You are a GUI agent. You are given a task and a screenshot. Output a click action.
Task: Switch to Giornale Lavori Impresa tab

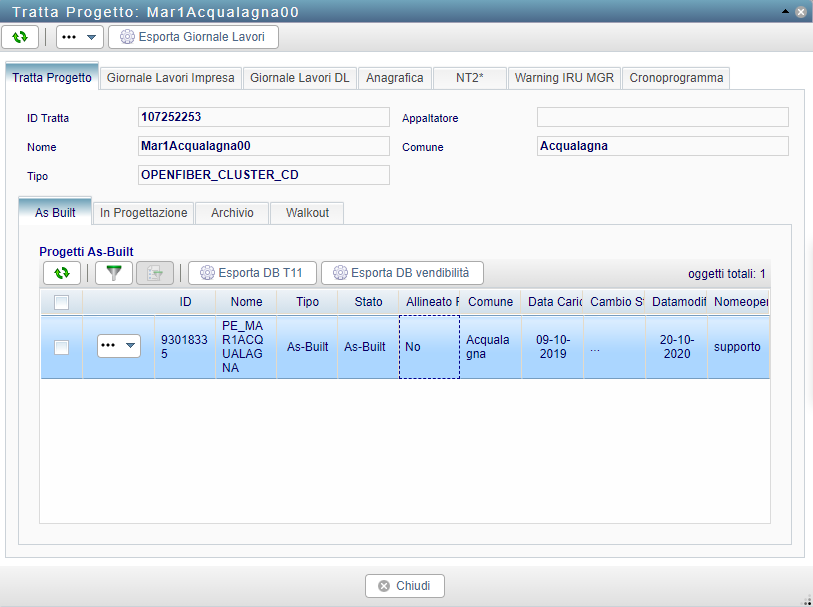click(171, 78)
